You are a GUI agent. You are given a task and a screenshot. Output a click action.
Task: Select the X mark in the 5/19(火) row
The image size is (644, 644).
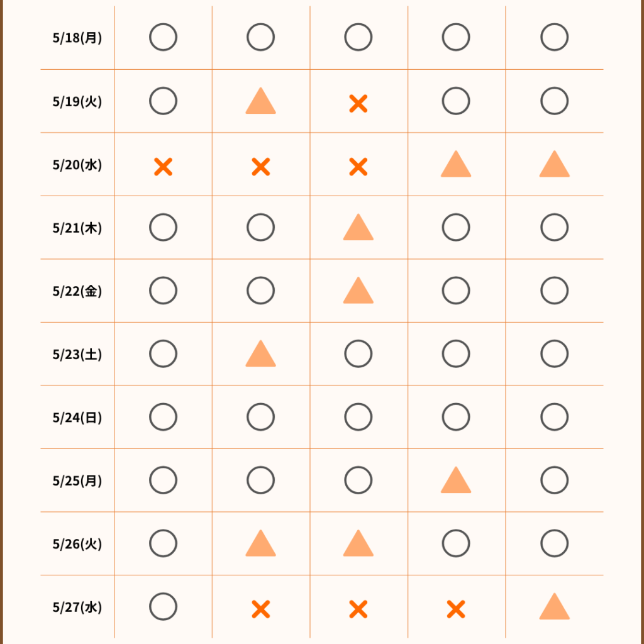pyautogui.click(x=358, y=103)
